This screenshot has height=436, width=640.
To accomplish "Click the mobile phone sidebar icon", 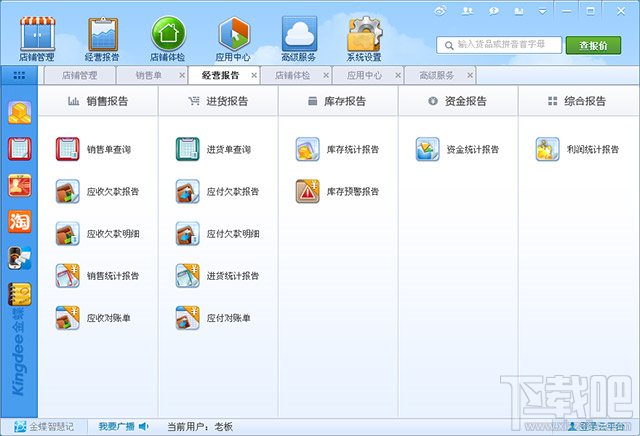I will coord(20,258).
